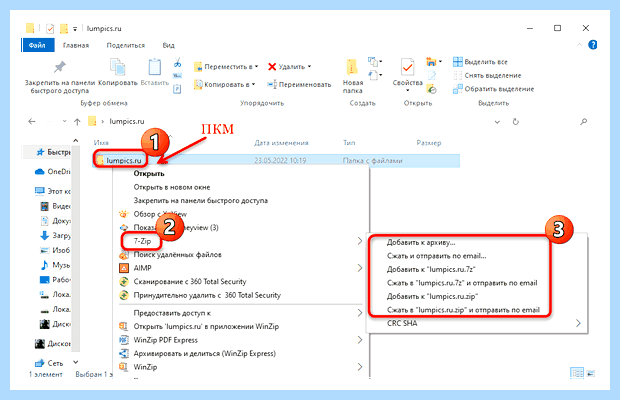Click the Paste clipboard icon
Viewport: 620px width, 400px height.
coord(155,66)
